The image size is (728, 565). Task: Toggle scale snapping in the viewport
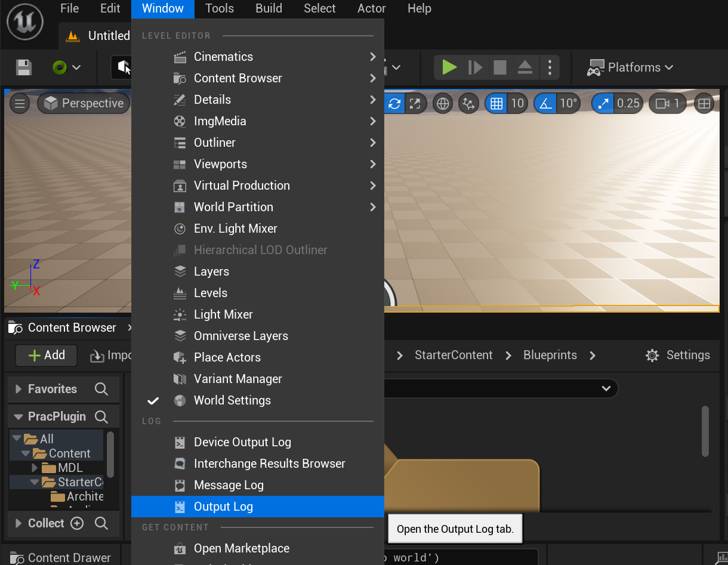point(603,104)
